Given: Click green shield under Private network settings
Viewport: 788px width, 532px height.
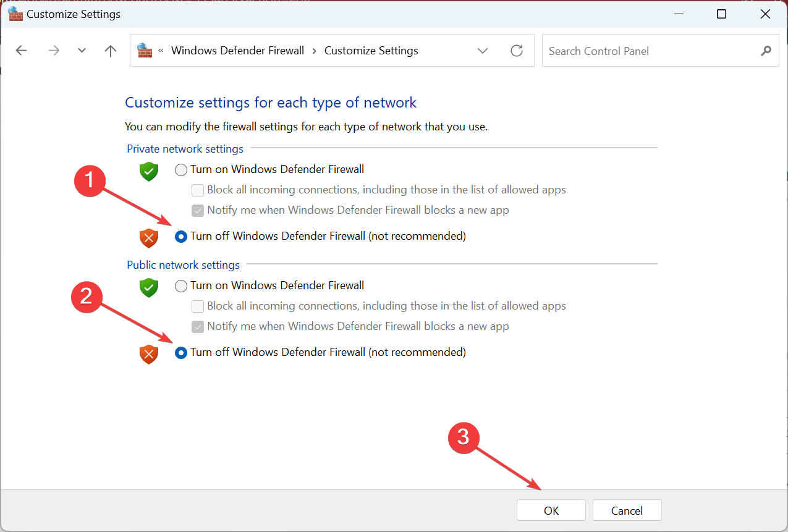Looking at the screenshot, I should (x=149, y=171).
